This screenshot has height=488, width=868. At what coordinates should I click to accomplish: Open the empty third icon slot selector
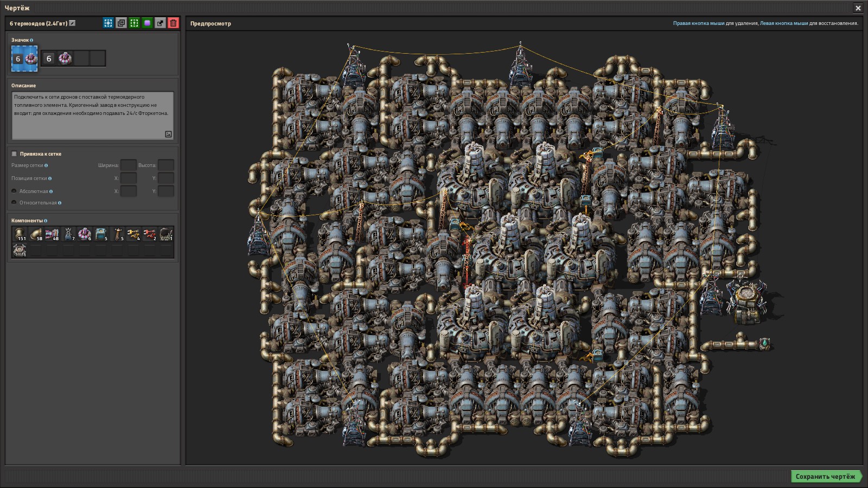[x=81, y=59]
